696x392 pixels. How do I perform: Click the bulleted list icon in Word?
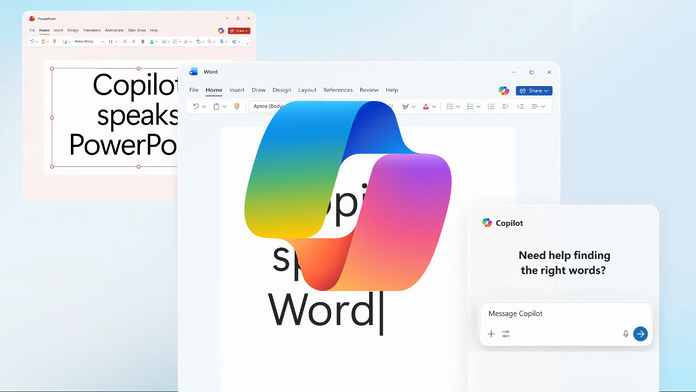(450, 106)
